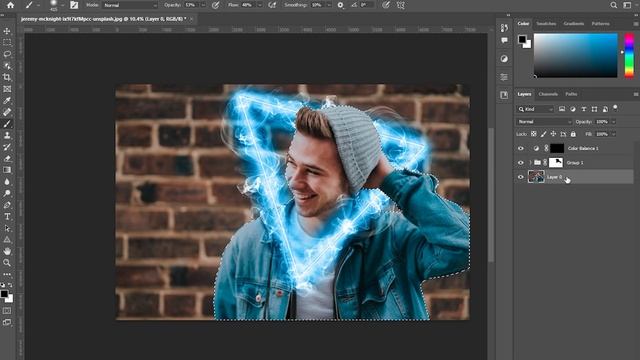Select the Gradient tool
The width and height of the screenshot is (640, 360).
pos(7,170)
